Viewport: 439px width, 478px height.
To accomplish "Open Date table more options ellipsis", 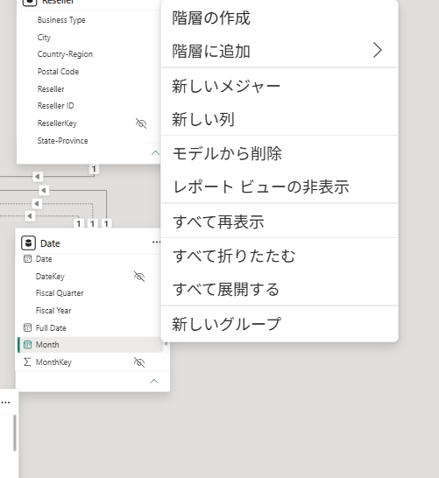I will tap(156, 242).
